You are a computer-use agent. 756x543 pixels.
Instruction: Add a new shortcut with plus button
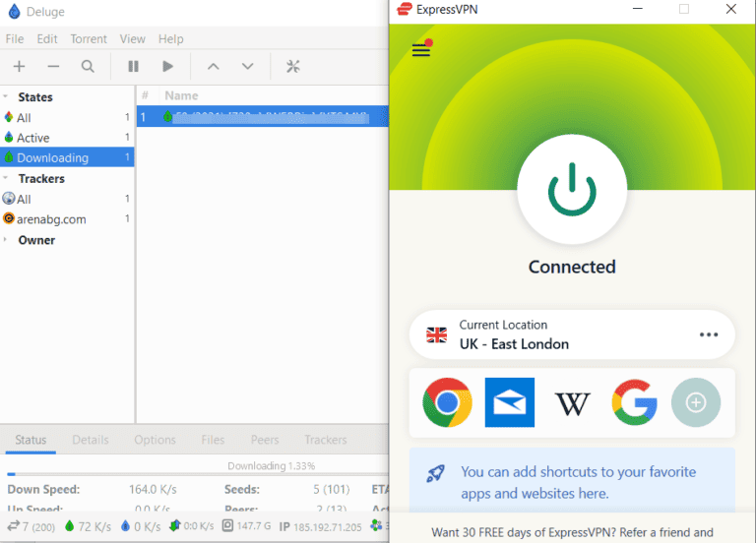pos(696,402)
